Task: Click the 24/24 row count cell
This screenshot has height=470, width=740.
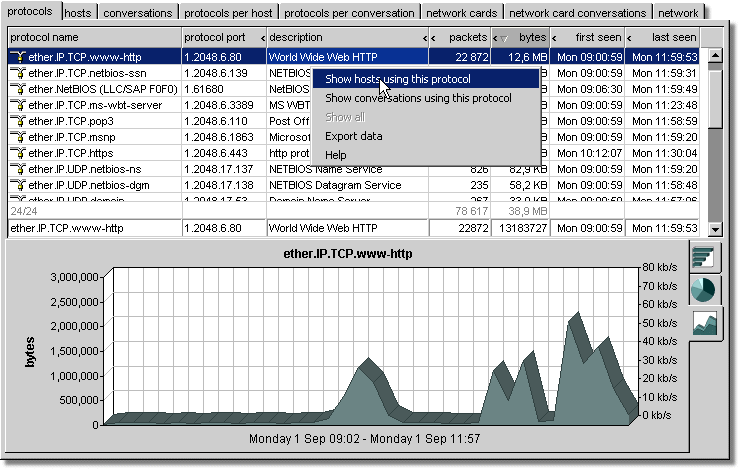Action: [x=95, y=211]
